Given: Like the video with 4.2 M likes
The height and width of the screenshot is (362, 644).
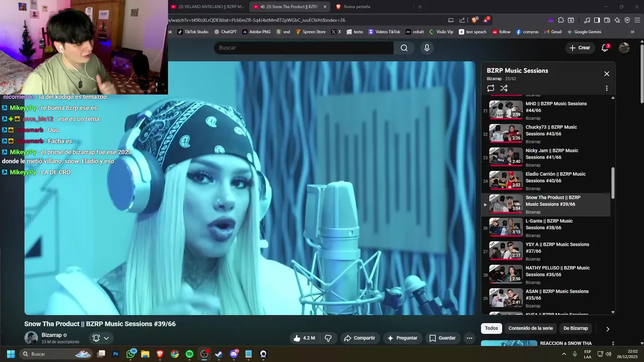Looking at the screenshot, I should 305,338.
